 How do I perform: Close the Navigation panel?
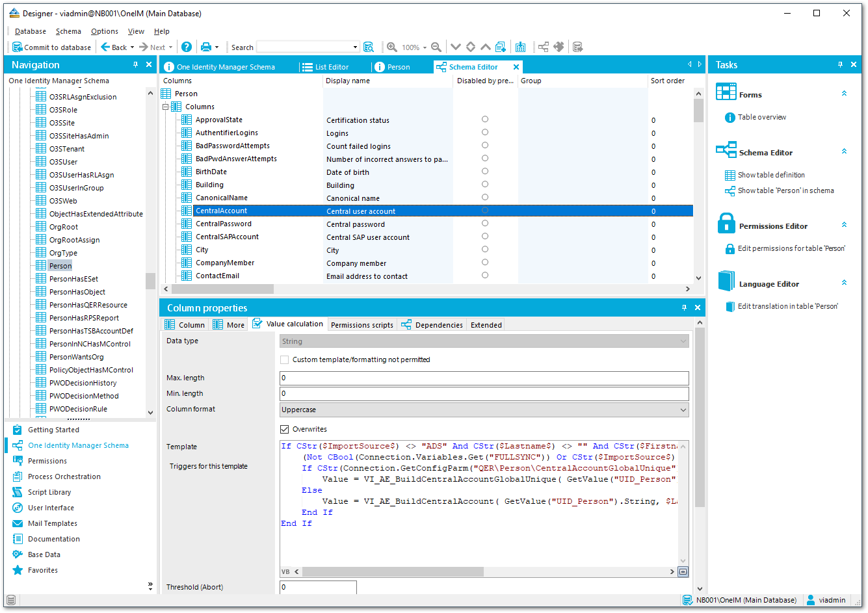pyautogui.click(x=149, y=64)
